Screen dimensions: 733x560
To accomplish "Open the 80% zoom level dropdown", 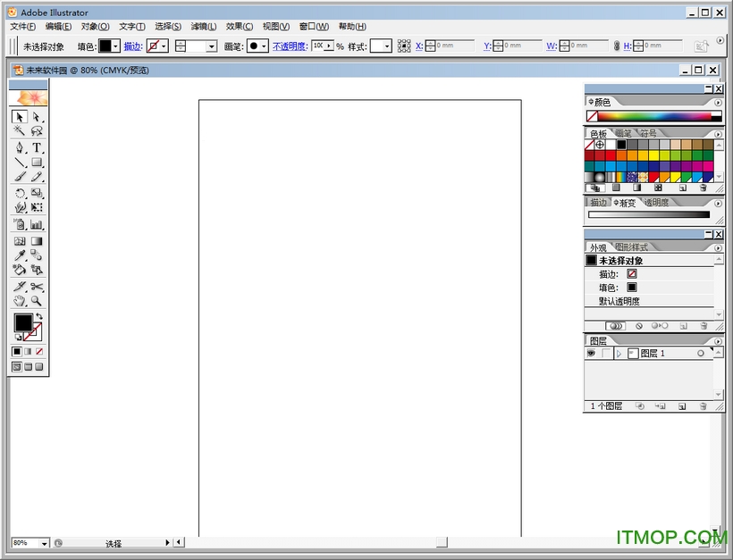I will 44,543.
